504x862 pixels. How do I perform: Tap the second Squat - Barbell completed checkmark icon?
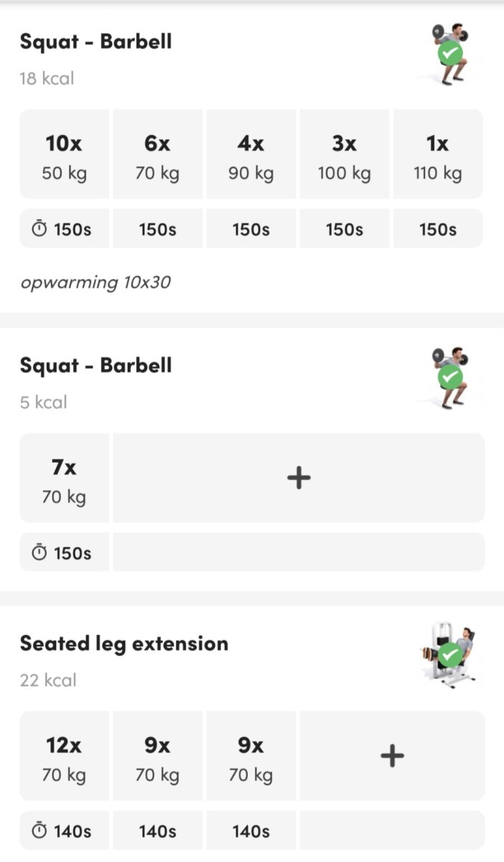click(450, 376)
